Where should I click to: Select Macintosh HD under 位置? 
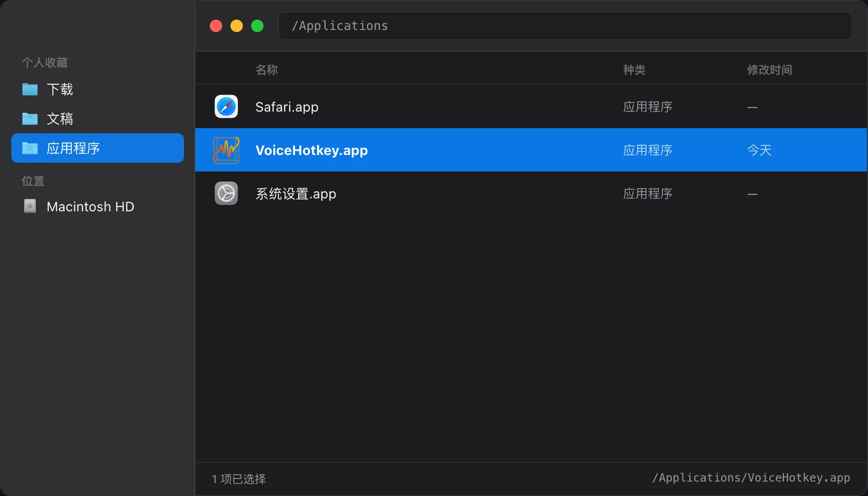click(x=98, y=207)
